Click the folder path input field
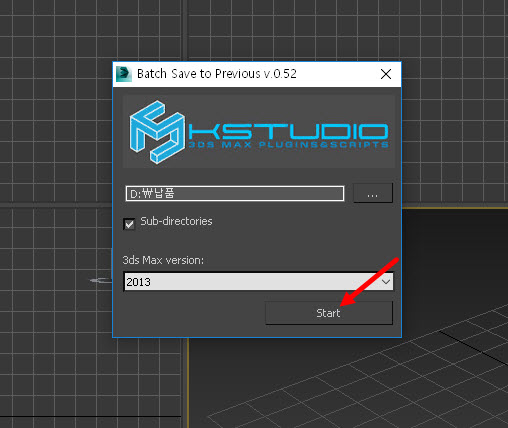 (x=235, y=193)
